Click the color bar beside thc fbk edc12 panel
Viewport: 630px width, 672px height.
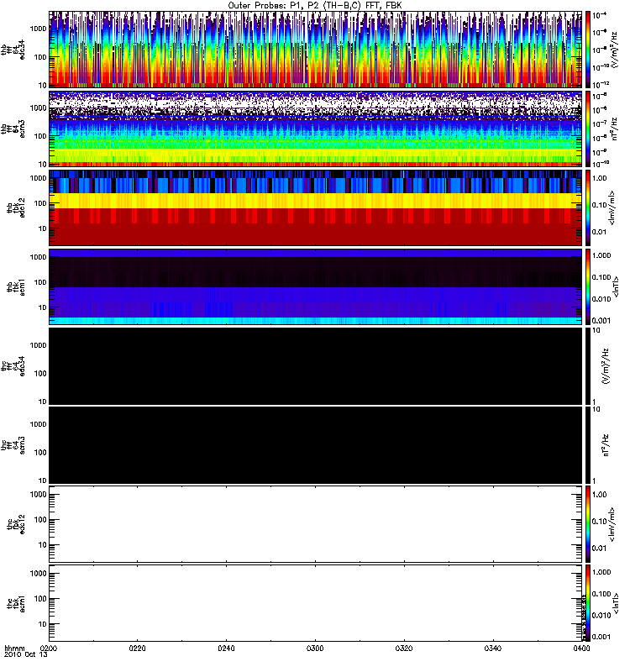click(588, 523)
